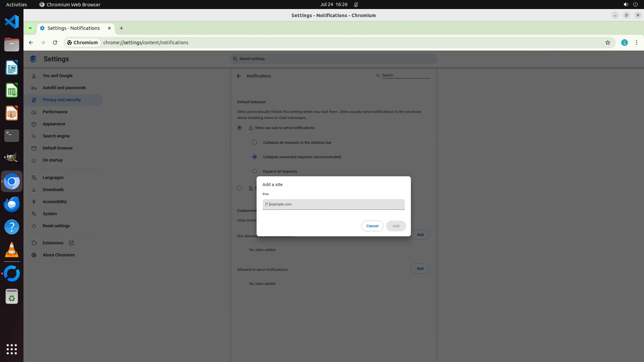Select 'Sites can ask to send notifications'
The image size is (644, 362).
[239, 128]
